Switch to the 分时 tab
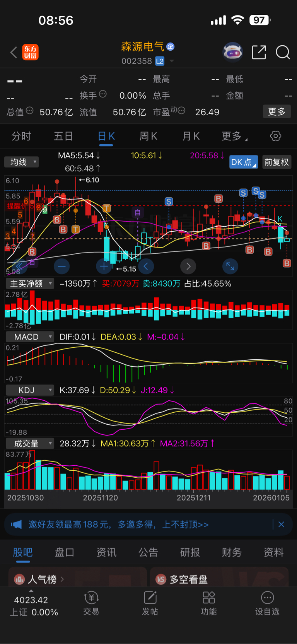297x644 pixels. [21, 136]
